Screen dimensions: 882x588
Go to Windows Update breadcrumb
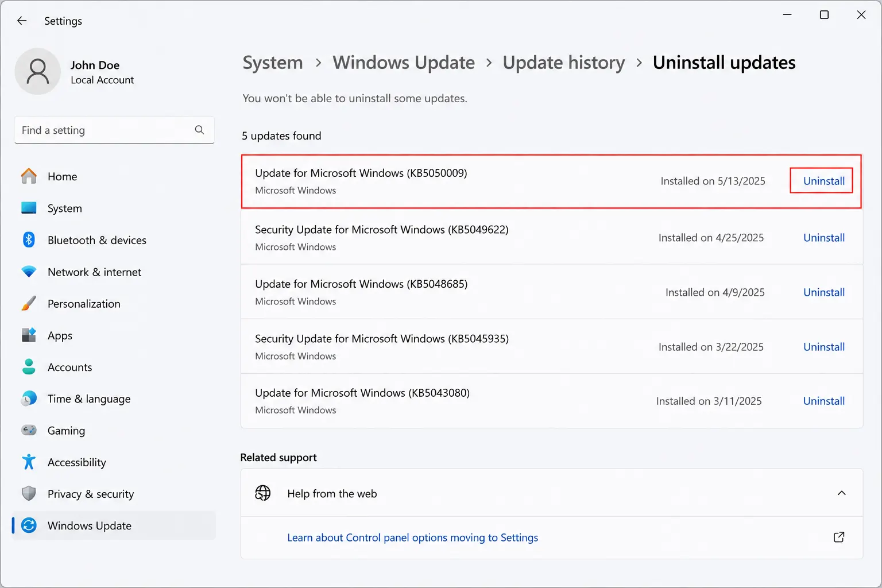tap(404, 63)
